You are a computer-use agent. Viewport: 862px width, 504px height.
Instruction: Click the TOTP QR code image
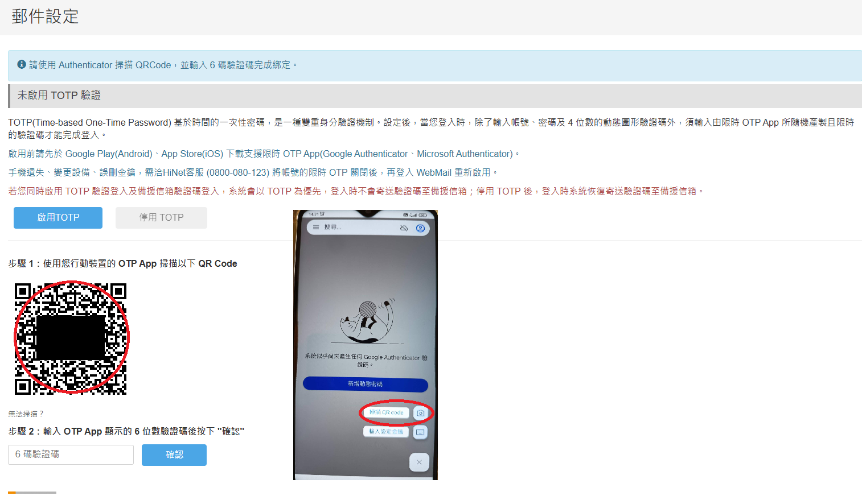[71, 339]
